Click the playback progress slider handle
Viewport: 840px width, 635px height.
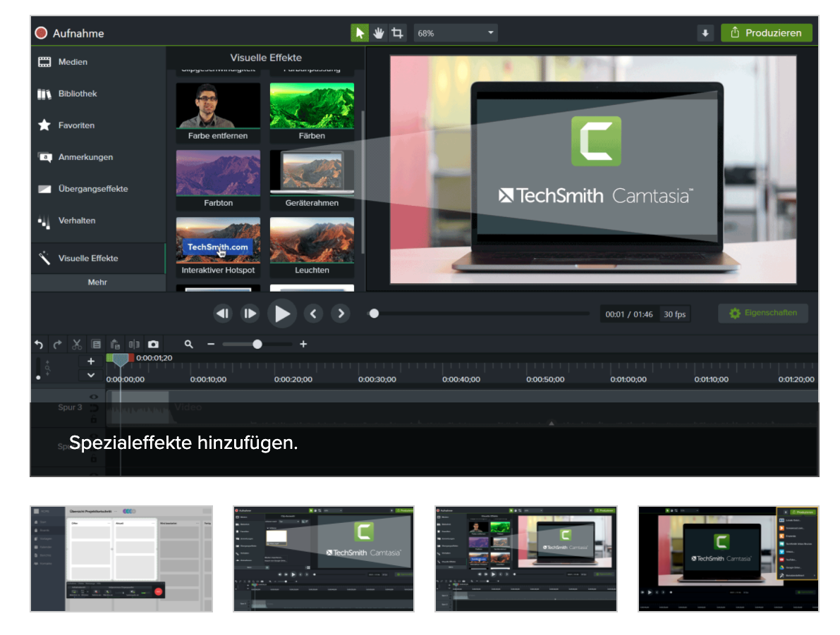(374, 314)
